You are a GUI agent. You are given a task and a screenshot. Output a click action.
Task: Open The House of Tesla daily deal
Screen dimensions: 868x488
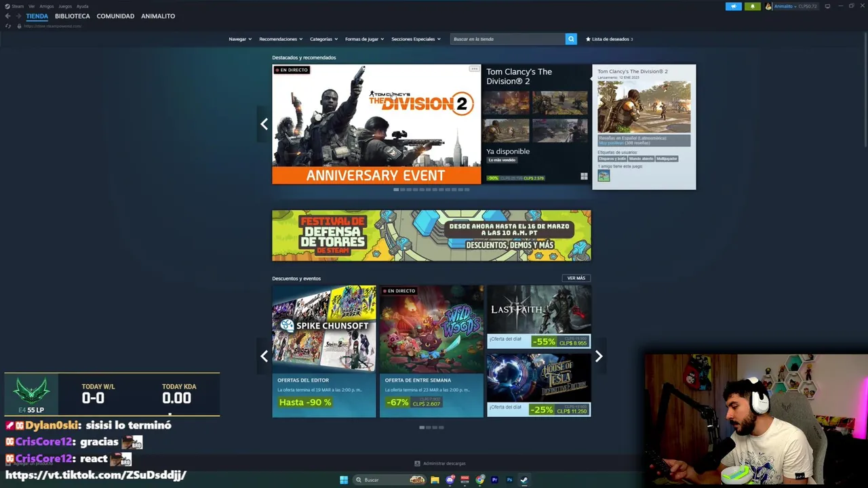click(538, 385)
